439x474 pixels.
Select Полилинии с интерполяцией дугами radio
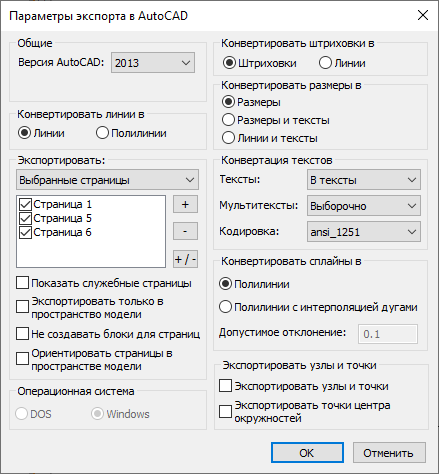pos(225,307)
